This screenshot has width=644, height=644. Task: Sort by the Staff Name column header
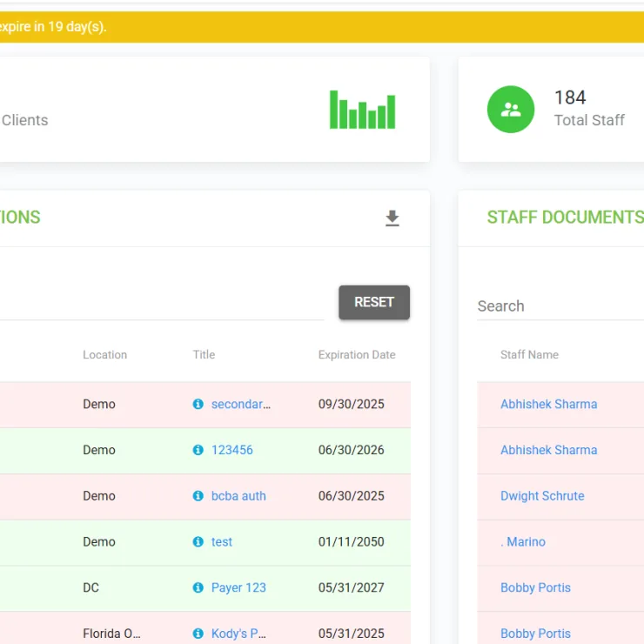(529, 355)
